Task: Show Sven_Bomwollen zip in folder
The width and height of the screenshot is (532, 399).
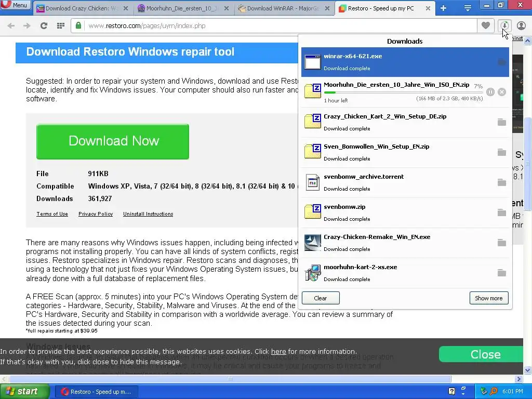Action: pyautogui.click(x=501, y=152)
